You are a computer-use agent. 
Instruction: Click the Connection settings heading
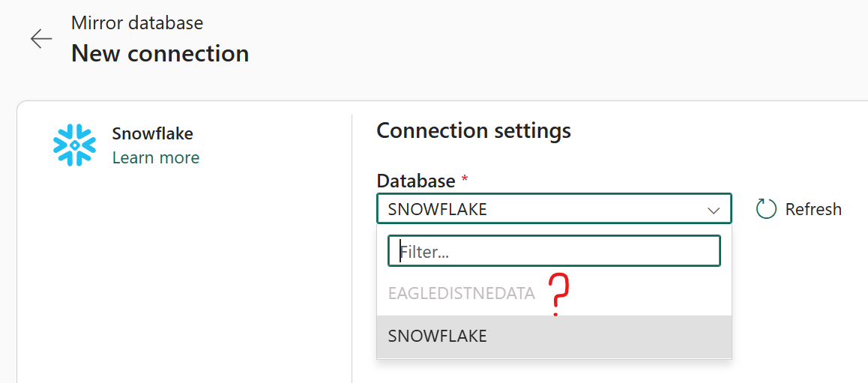(474, 130)
